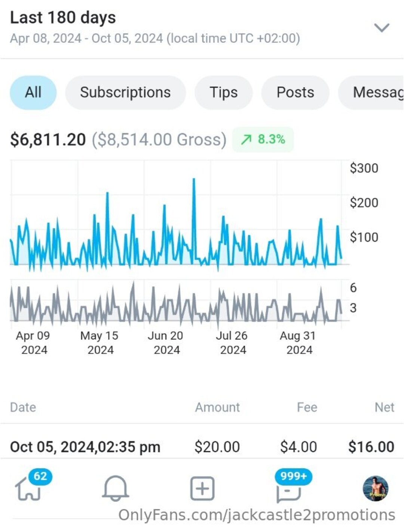The height and width of the screenshot is (532, 404).
Task: Open the Oct 05, 2024 transaction row
Action: 202,447
